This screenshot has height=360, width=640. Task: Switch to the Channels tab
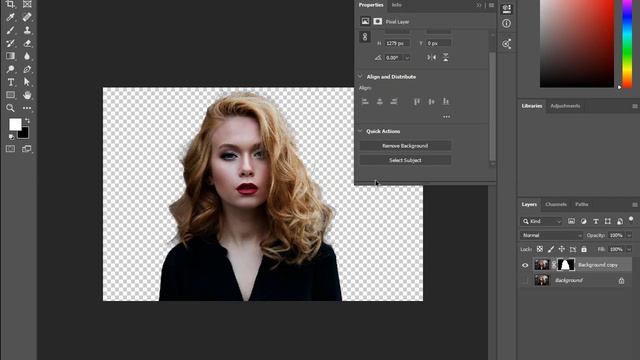[x=556, y=204]
